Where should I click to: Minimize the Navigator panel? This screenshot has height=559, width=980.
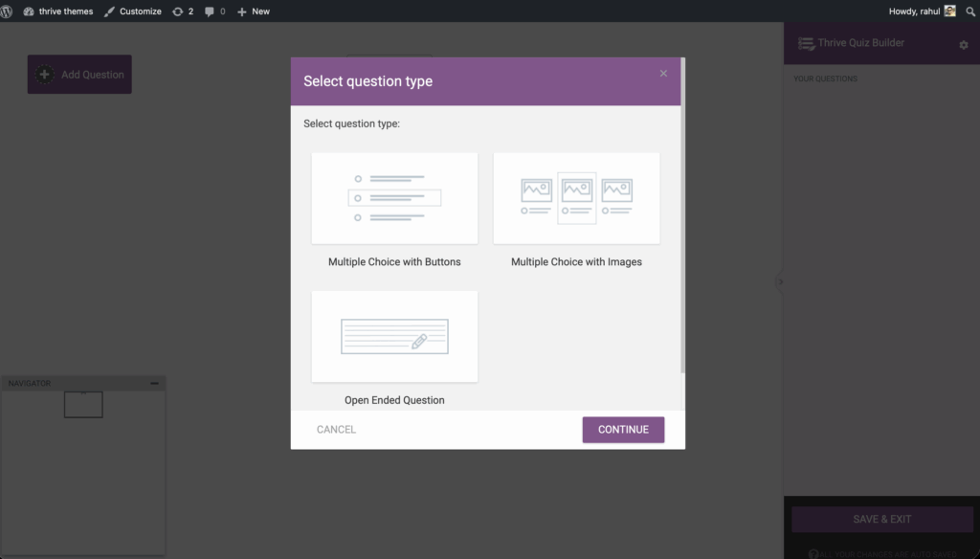pos(155,384)
